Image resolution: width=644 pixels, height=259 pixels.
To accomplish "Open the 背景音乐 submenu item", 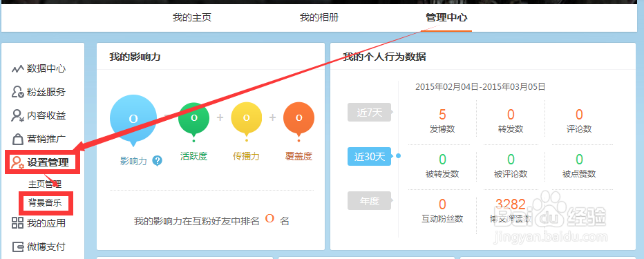I will point(45,202).
